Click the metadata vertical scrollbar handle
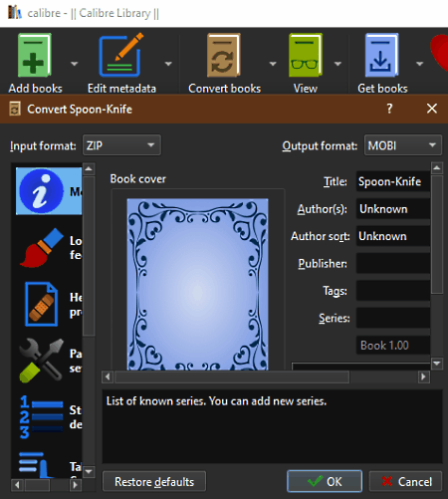This screenshot has height=499, width=448. [x=437, y=234]
